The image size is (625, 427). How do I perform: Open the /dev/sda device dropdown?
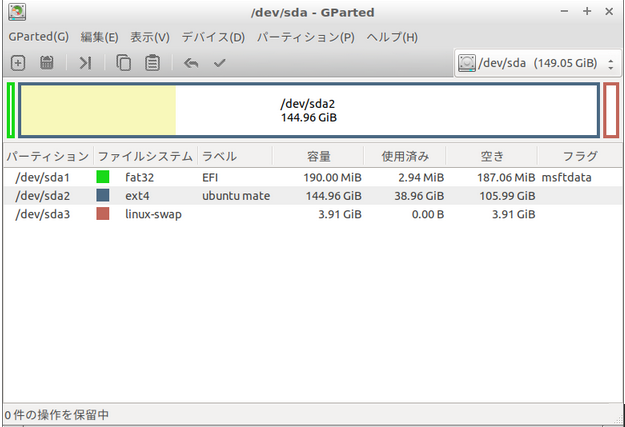tap(538, 63)
